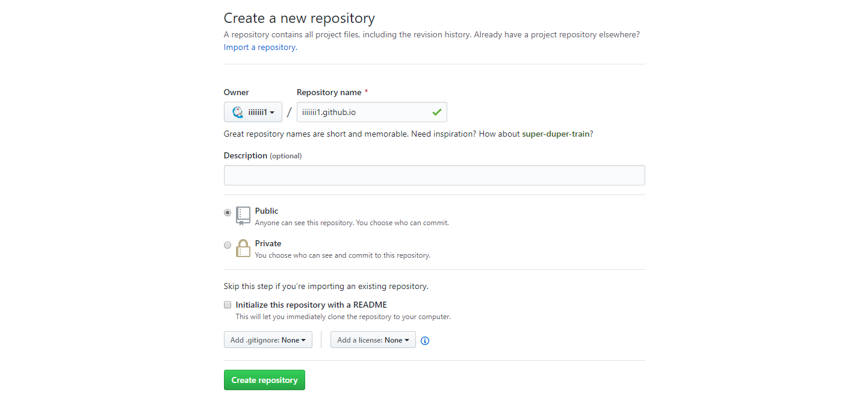Click the Owner label text

pyautogui.click(x=237, y=92)
